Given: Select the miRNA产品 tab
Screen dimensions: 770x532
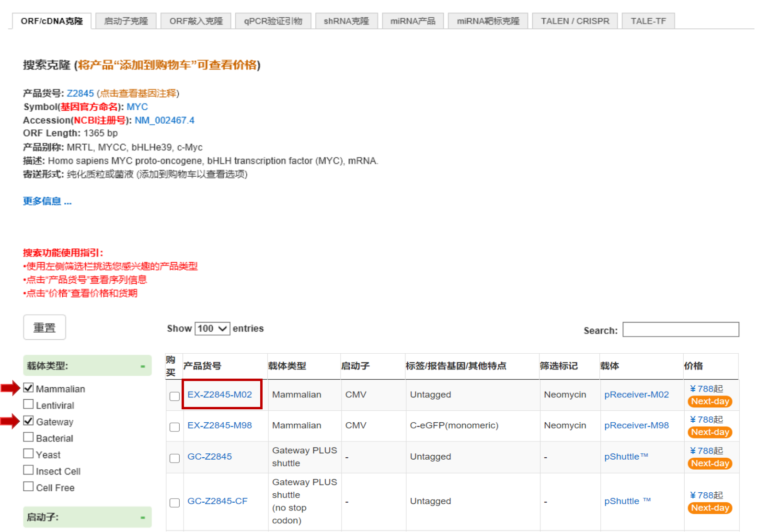Looking at the screenshot, I should coord(413,21).
